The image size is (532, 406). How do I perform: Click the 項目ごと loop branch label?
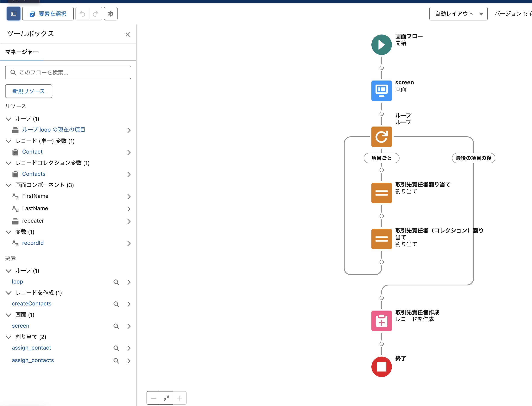point(381,158)
